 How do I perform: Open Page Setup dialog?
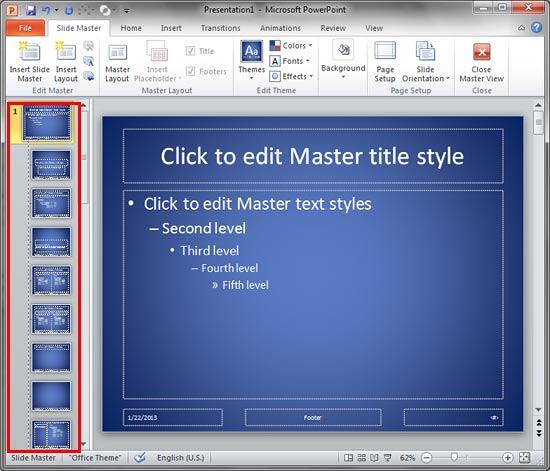click(385, 62)
